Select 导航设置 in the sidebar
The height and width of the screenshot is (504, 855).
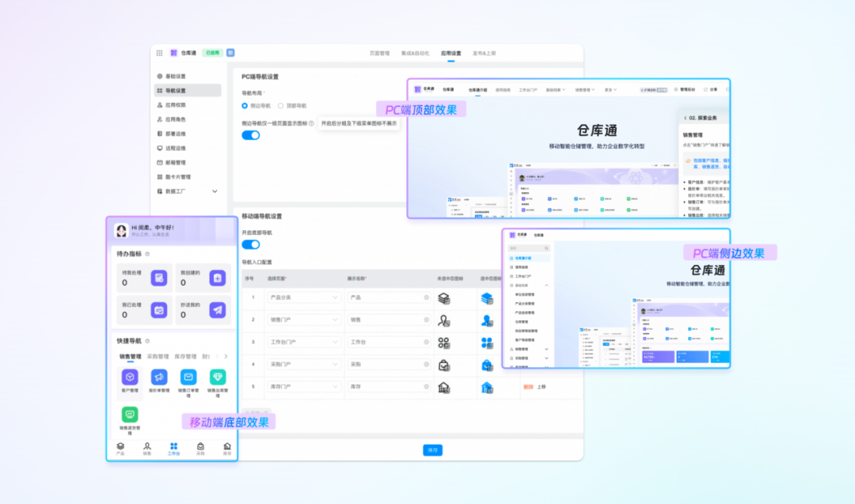pos(188,90)
